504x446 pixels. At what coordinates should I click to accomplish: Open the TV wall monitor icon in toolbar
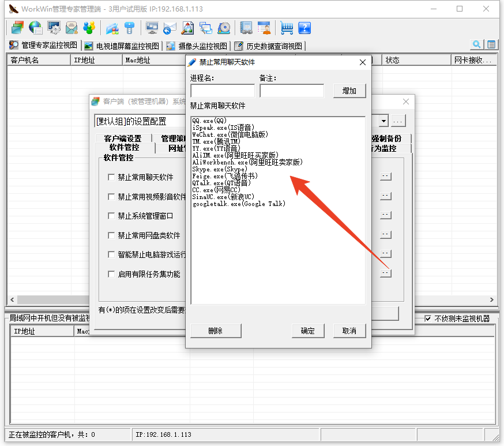click(x=151, y=28)
